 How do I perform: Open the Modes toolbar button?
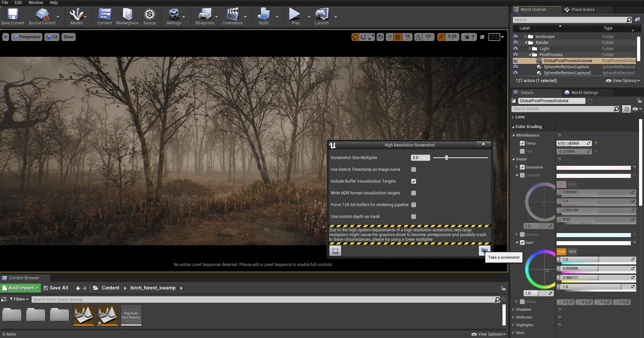76,16
